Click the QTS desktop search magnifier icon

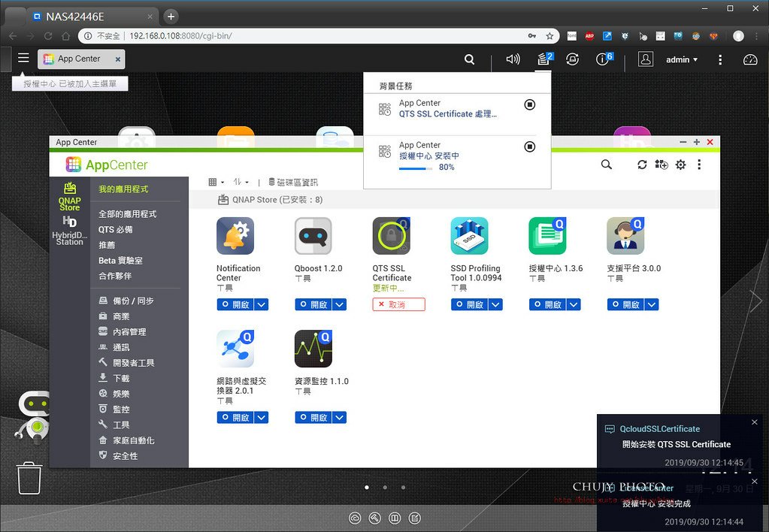pos(469,59)
